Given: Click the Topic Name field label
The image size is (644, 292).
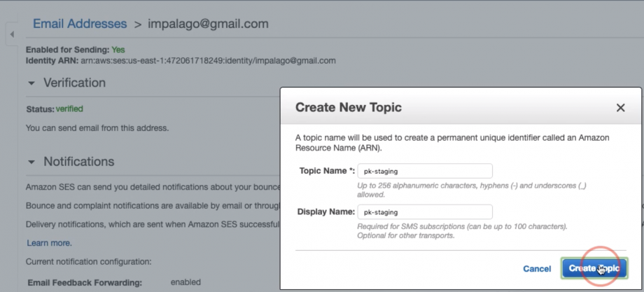Looking at the screenshot, I should 326,171.
